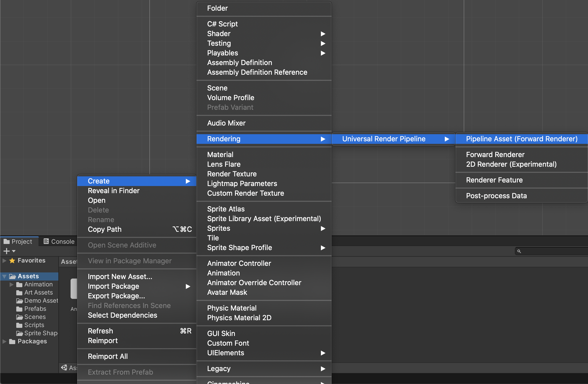
Task: Collapse the Assets folder triangle
Action: pyautogui.click(x=4, y=276)
